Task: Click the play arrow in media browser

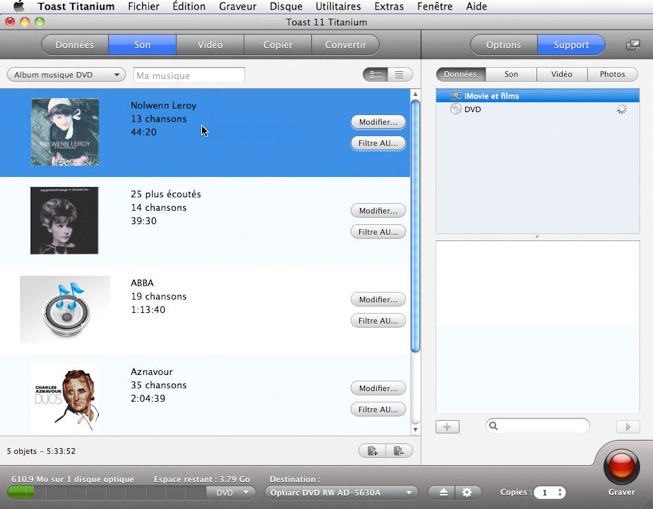Action: (628, 427)
